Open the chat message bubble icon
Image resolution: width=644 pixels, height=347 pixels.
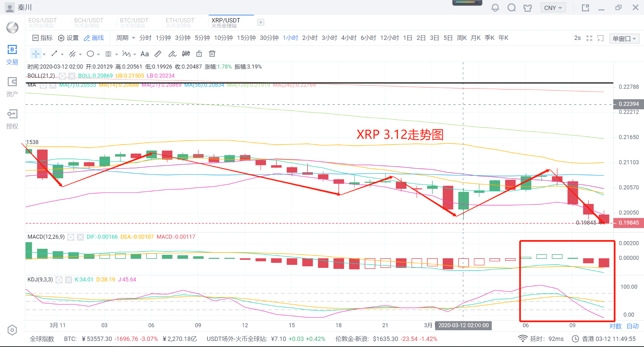512,7
